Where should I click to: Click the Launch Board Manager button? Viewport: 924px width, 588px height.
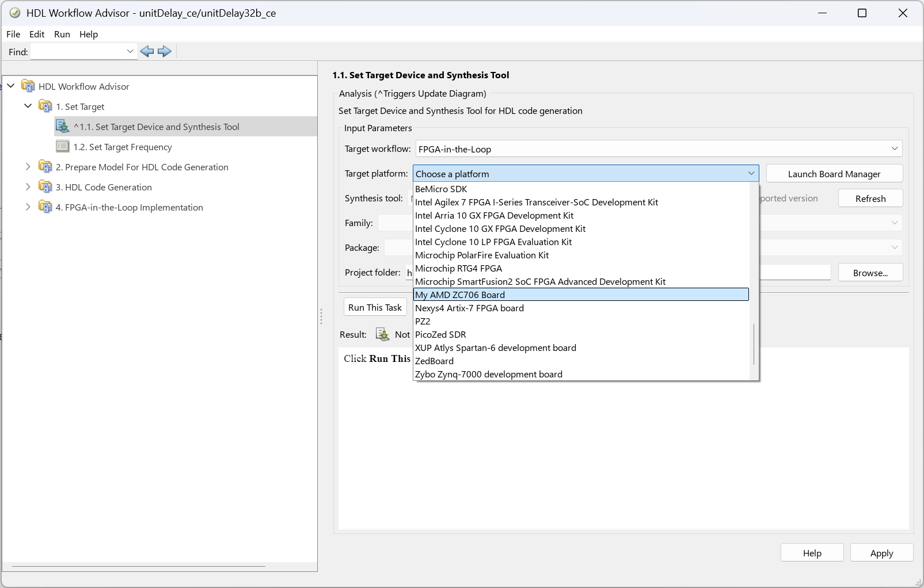click(x=834, y=173)
